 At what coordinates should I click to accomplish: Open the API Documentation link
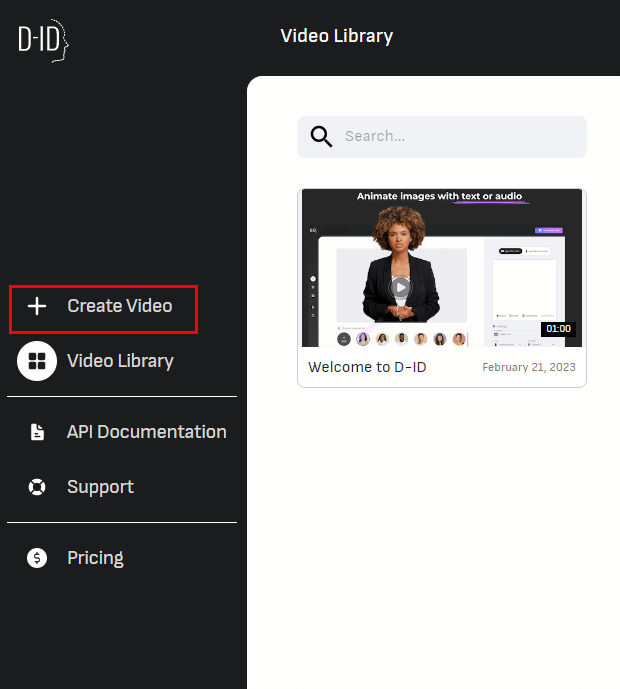[147, 432]
